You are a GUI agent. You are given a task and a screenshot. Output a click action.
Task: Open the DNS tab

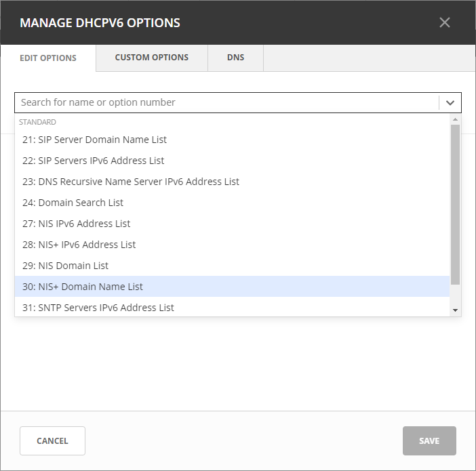coord(235,58)
